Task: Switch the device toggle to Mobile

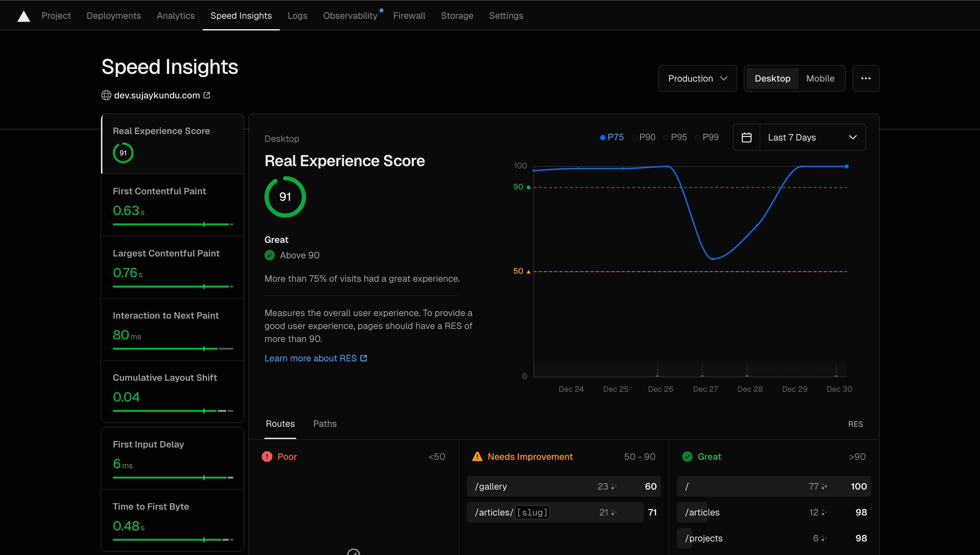Action: [820, 78]
